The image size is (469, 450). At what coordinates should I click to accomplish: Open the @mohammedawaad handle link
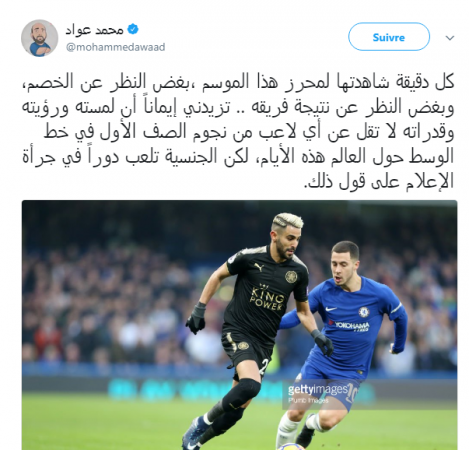tap(115, 47)
